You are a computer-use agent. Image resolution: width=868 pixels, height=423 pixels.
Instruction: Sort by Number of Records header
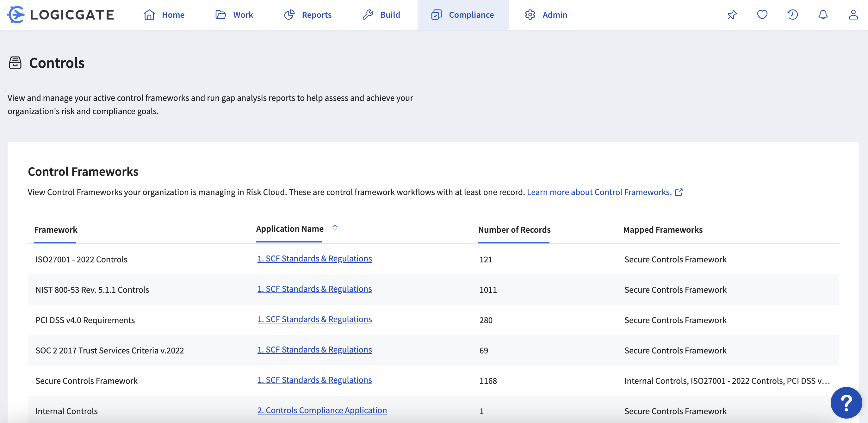[x=514, y=230]
